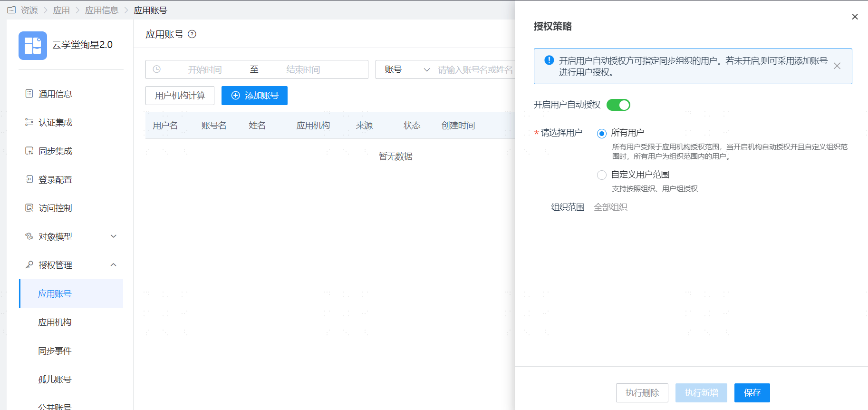Click the 应用机构 column header
This screenshot has width=868, height=410.
(x=313, y=126)
